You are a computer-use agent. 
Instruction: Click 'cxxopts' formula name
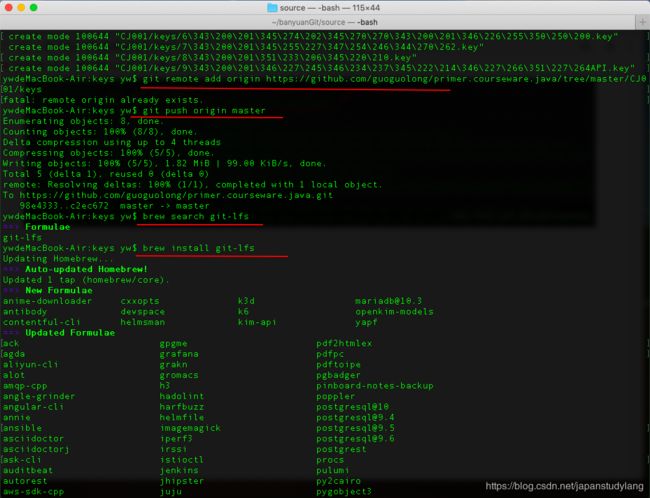click(x=140, y=301)
